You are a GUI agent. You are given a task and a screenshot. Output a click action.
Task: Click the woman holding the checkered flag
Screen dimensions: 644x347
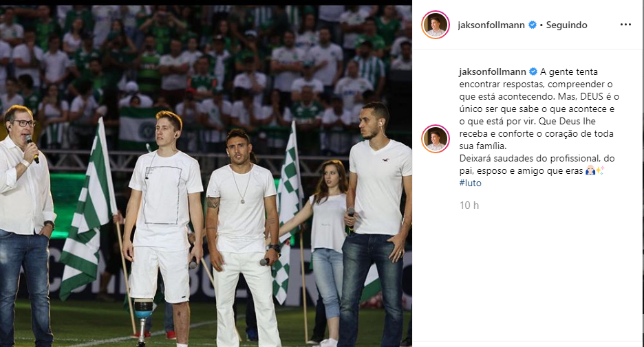(x=325, y=246)
